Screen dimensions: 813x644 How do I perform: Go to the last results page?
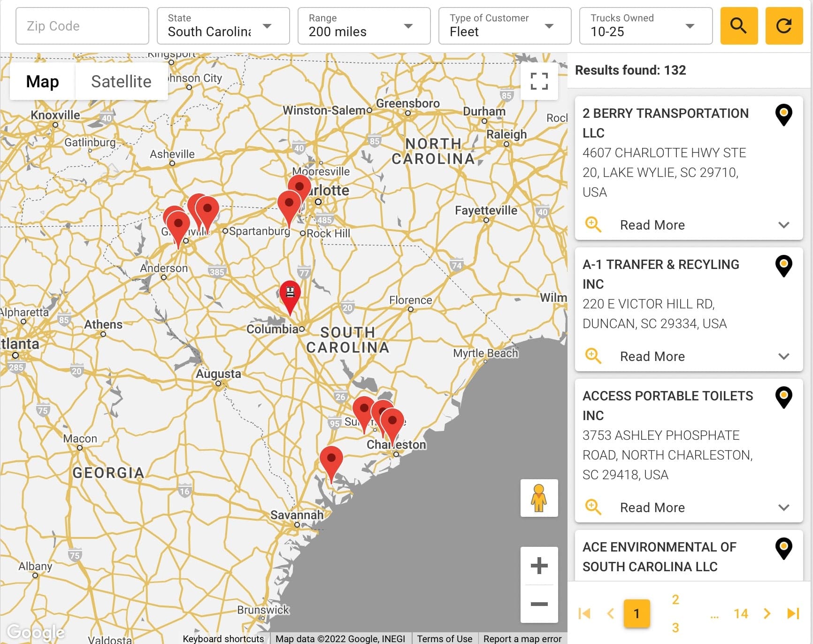pyautogui.click(x=793, y=613)
